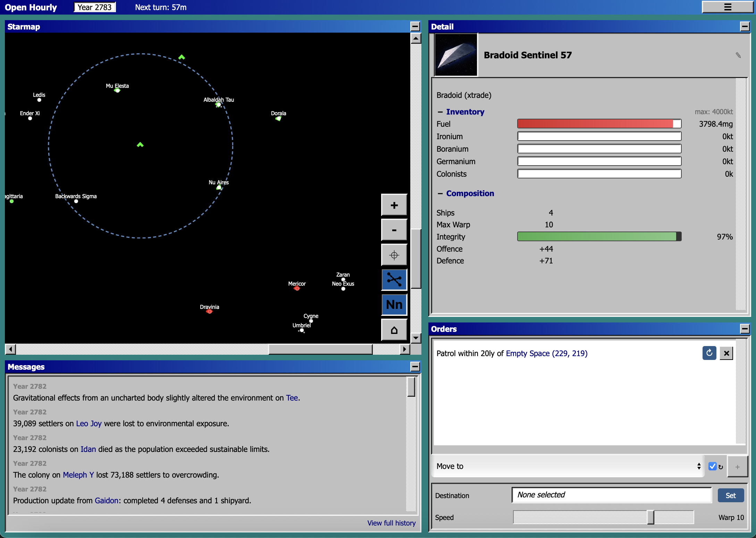Viewport: 756px width, 538px height.
Task: Click the repeat patrol order icon
Action: (x=709, y=353)
